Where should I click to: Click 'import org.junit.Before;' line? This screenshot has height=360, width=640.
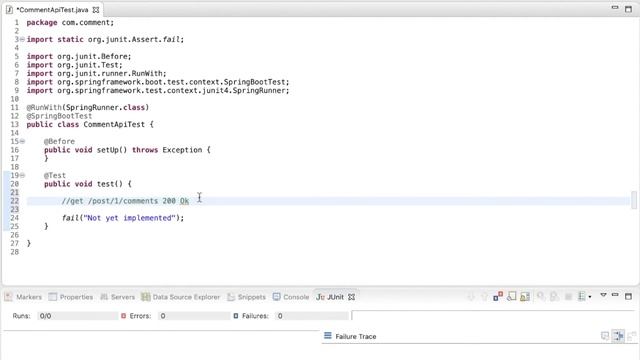click(x=79, y=56)
